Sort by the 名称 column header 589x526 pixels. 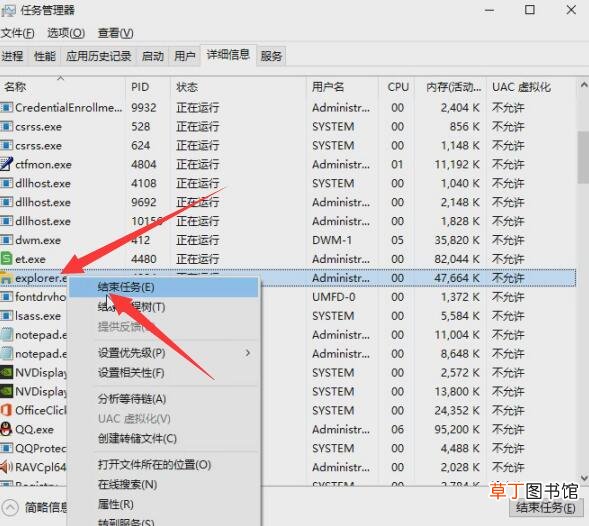[x=62, y=87]
